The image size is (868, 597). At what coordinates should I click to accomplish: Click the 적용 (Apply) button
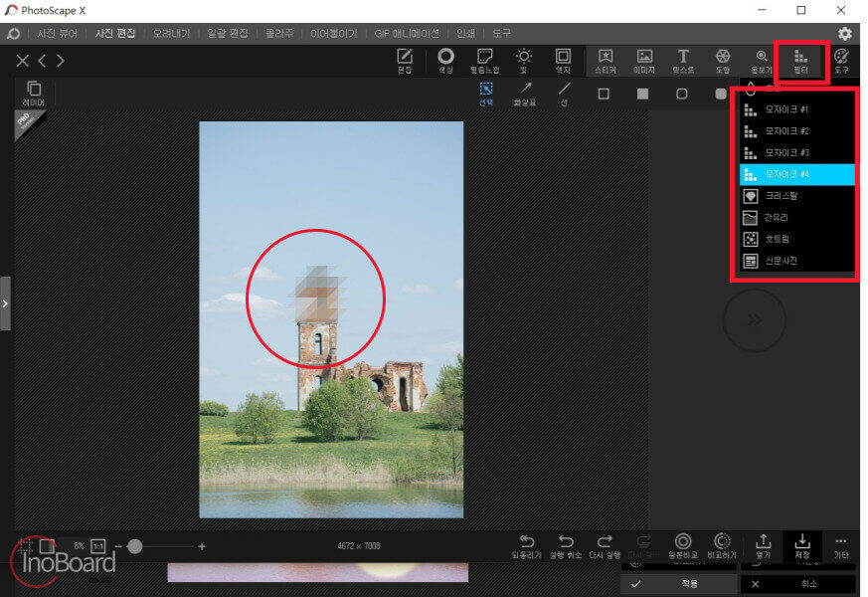(678, 584)
